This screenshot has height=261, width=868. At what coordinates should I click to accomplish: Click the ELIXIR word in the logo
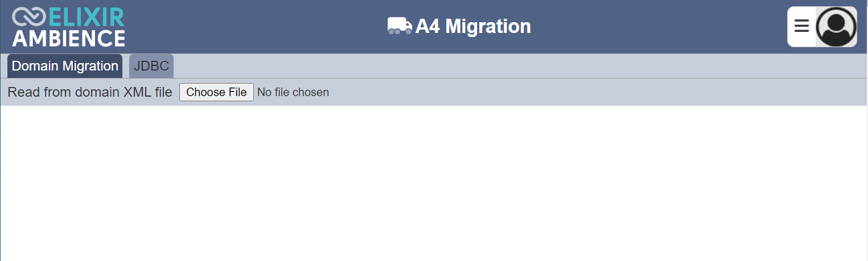[86, 17]
